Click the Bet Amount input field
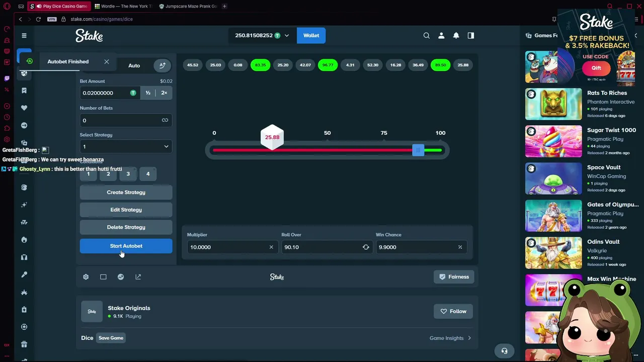Viewport: 644px width, 362px height. (x=110, y=93)
